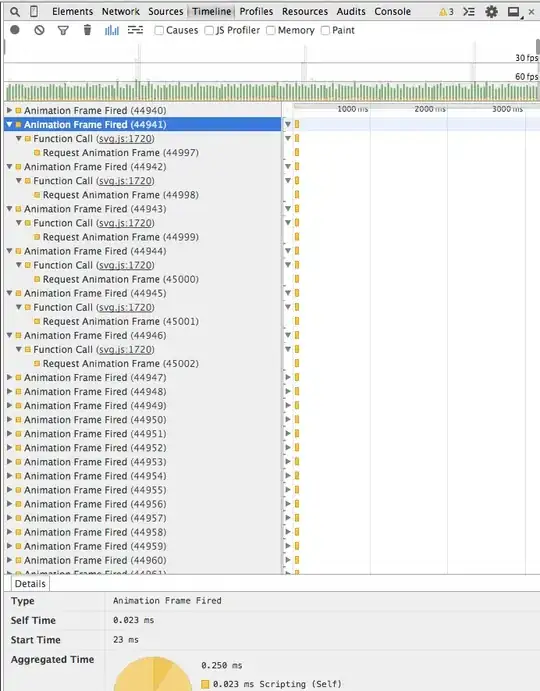Click the 1000 ms ruler mark
This screenshot has width=540, height=691.
352,109
